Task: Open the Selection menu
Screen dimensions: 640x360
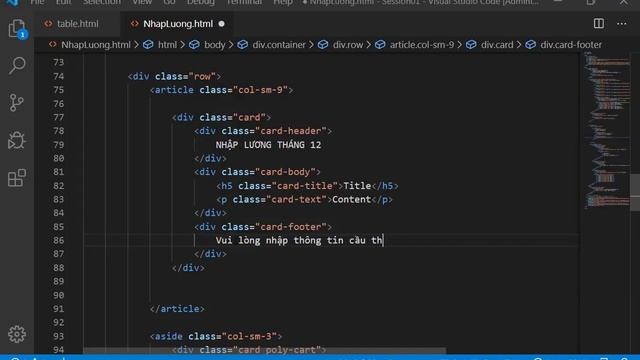Action: click(x=102, y=2)
